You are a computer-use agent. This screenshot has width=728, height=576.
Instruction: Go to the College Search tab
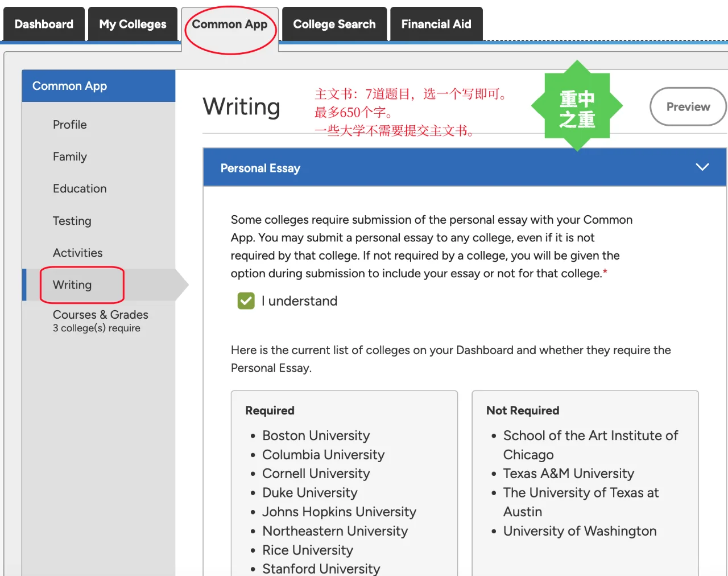[334, 24]
